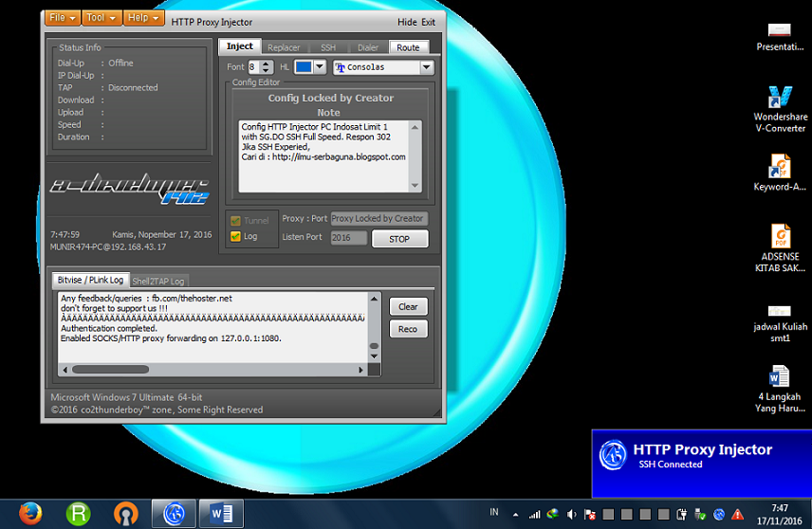The height and width of the screenshot is (529, 812).
Task: Increase the font size stepper
Action: coord(266,64)
